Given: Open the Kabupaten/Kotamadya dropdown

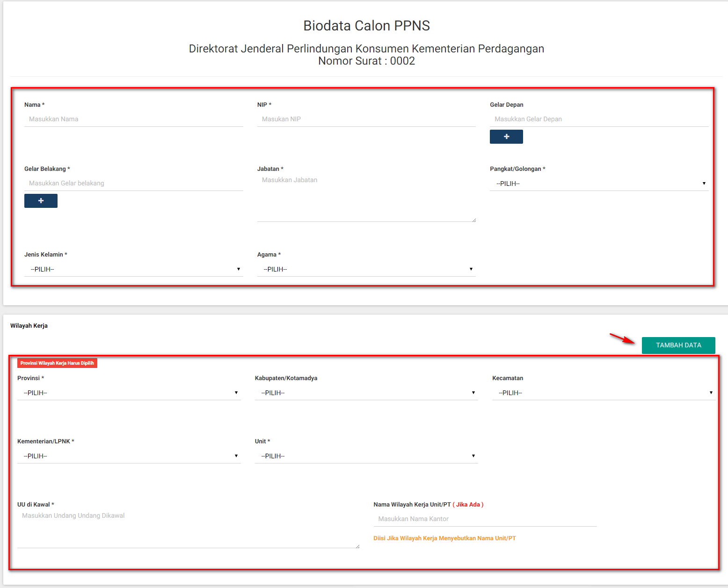Looking at the screenshot, I should tap(366, 393).
